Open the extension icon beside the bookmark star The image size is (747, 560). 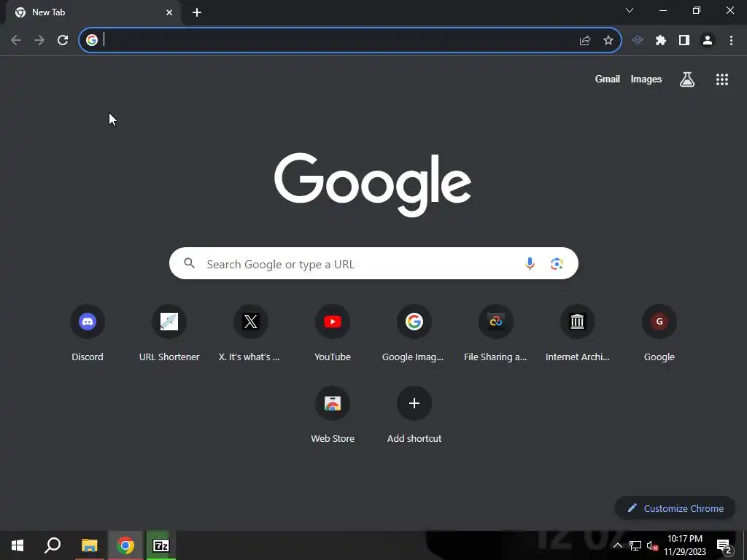tap(638, 41)
